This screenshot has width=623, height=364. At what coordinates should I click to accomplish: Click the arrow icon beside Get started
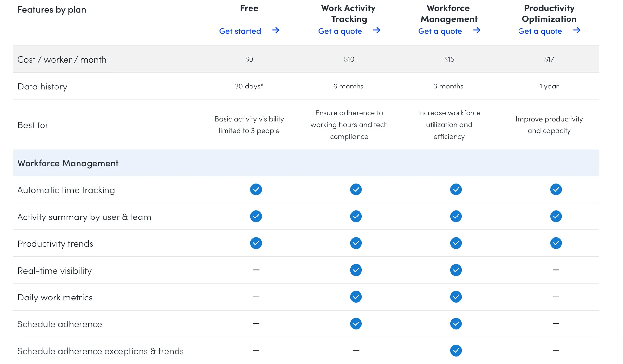click(275, 30)
